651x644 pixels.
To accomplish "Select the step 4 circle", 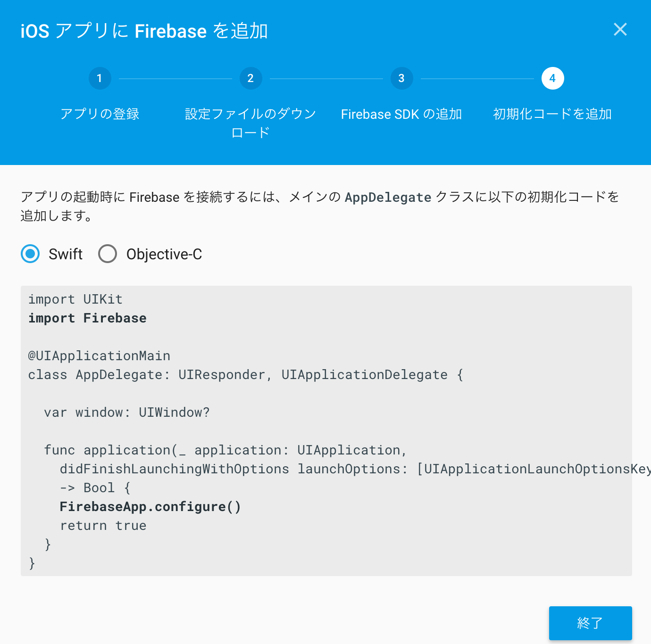I will 552,78.
